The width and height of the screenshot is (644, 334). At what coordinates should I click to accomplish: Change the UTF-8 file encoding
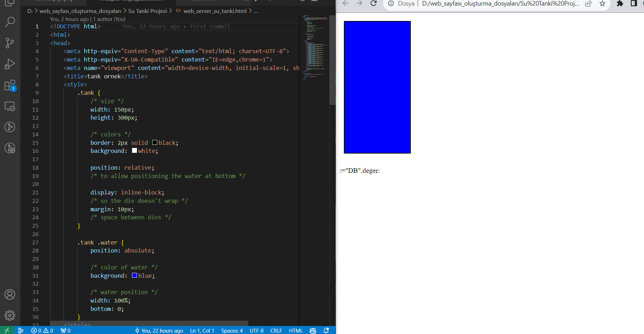256,331
